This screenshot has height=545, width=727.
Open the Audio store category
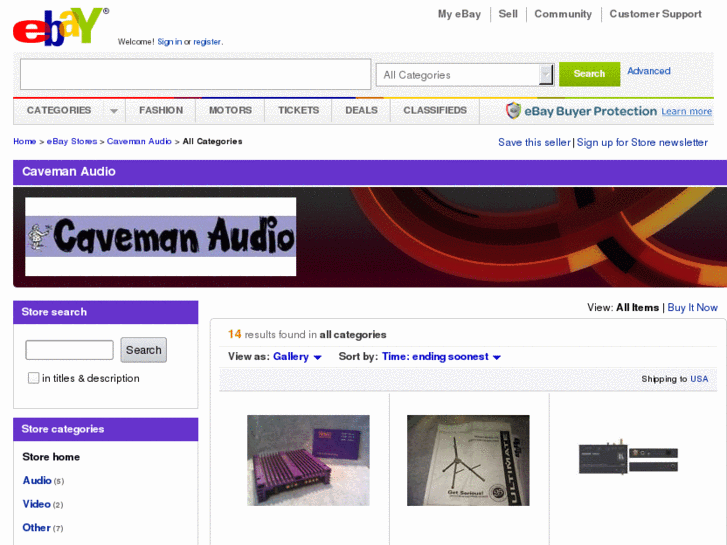(x=37, y=481)
